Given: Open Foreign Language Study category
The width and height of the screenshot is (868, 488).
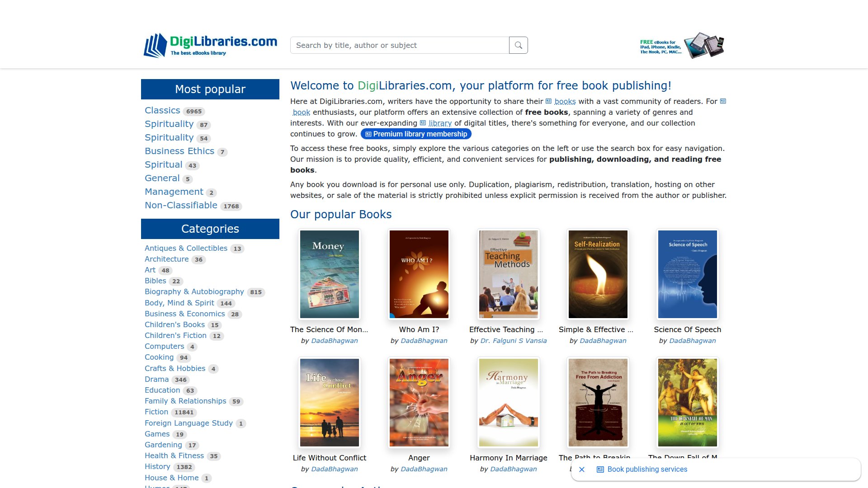Looking at the screenshot, I should pyautogui.click(x=189, y=423).
